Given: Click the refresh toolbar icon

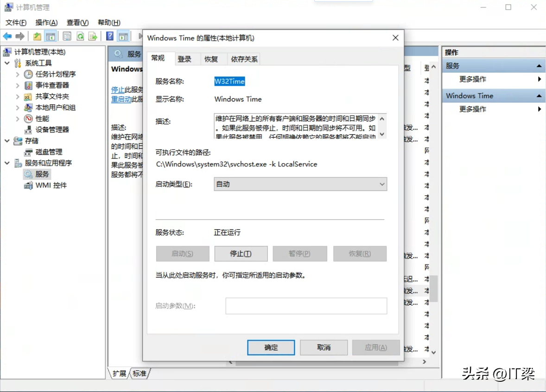Looking at the screenshot, I should [x=80, y=36].
